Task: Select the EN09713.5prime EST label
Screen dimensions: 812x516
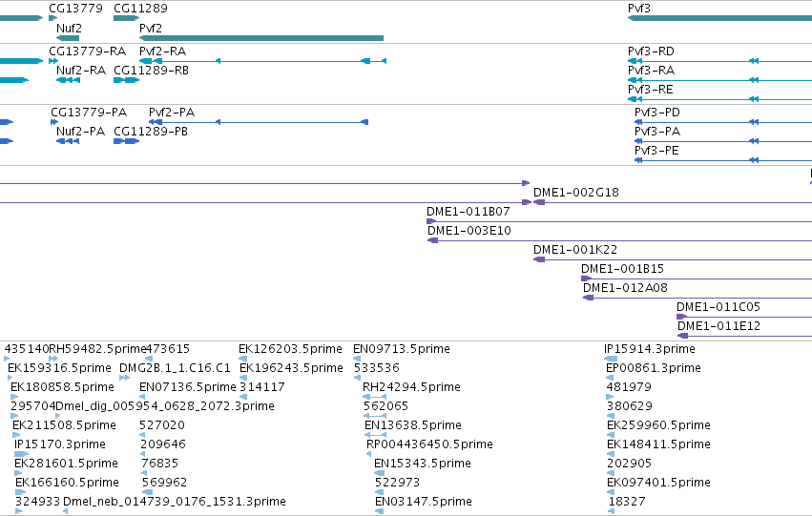Action: 402,349
